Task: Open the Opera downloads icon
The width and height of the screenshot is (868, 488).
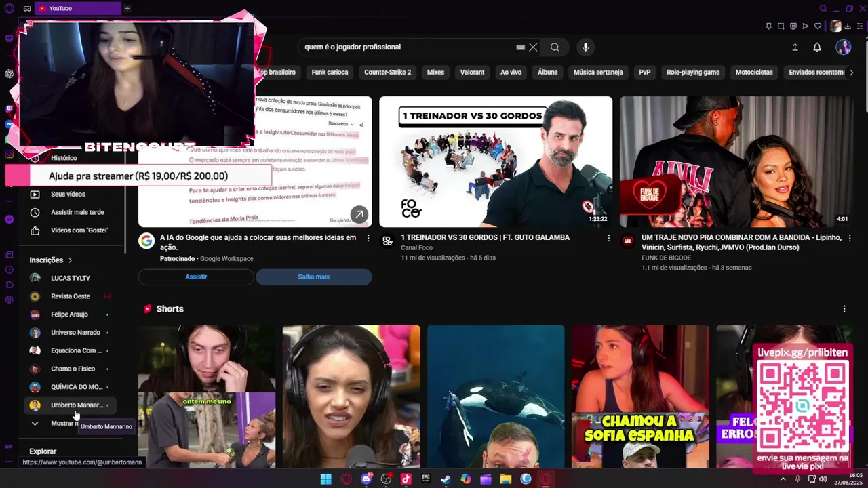Action: tap(848, 26)
